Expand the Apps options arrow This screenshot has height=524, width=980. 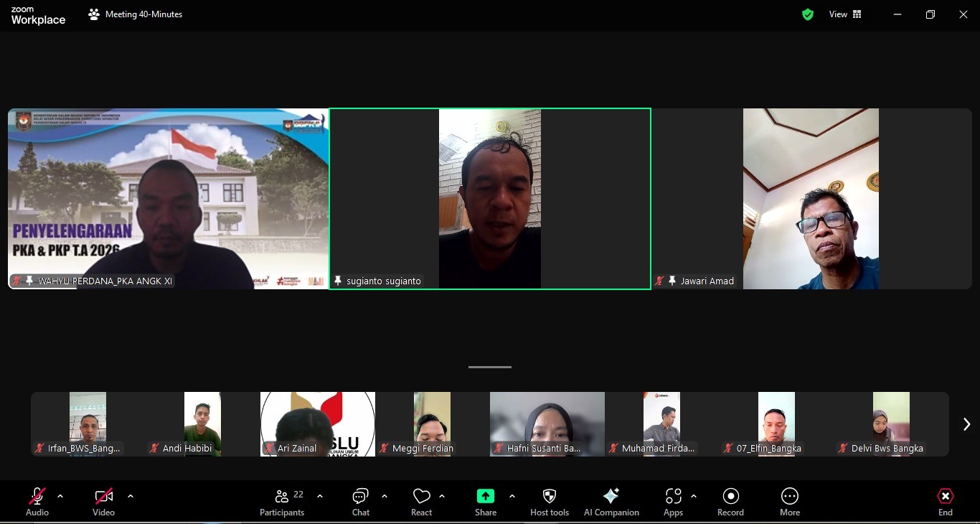coord(694,496)
